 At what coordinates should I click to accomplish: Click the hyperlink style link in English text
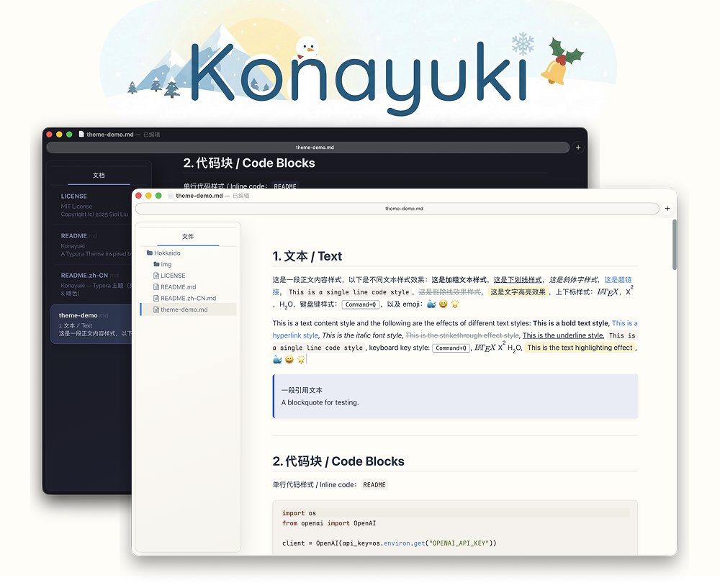point(294,335)
